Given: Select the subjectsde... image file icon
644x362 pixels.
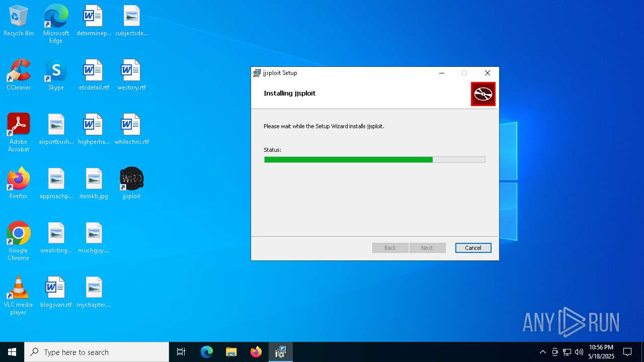Looking at the screenshot, I should (x=131, y=21).
